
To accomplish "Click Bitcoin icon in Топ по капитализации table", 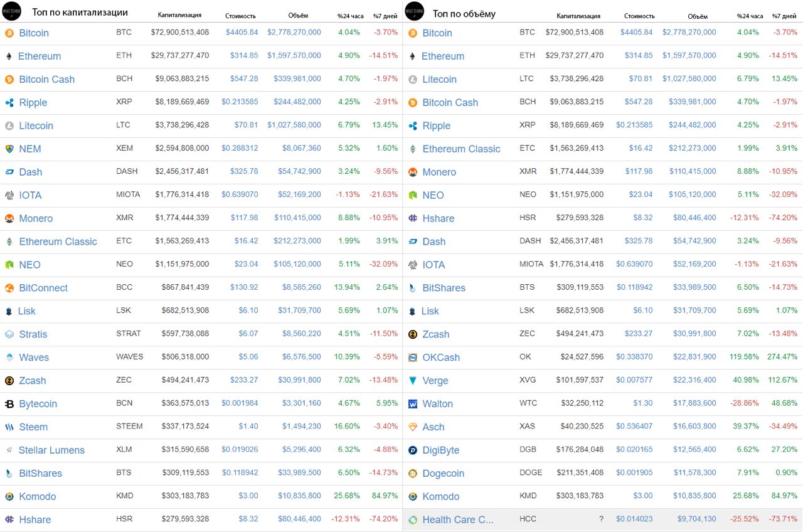I will pyautogui.click(x=9, y=33).
